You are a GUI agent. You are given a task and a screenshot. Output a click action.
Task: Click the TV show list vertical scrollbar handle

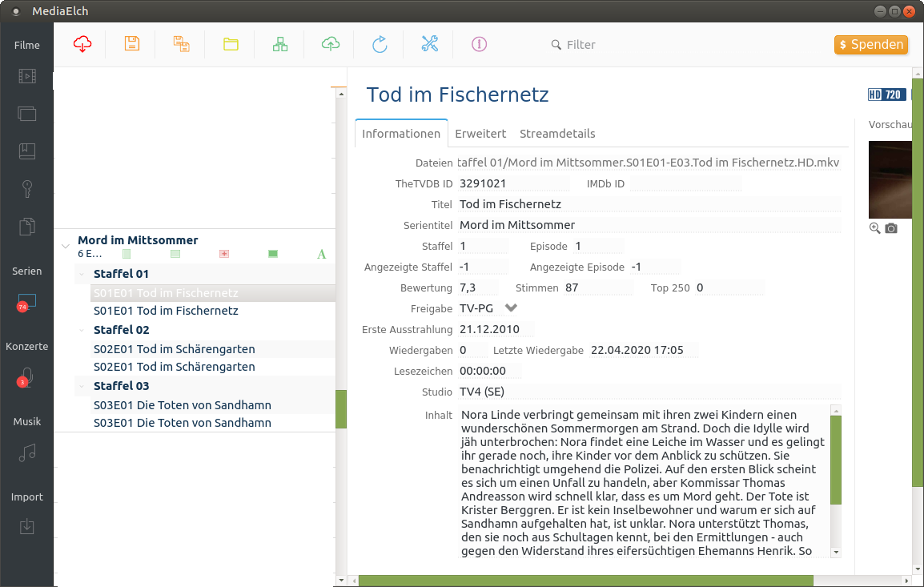340,409
